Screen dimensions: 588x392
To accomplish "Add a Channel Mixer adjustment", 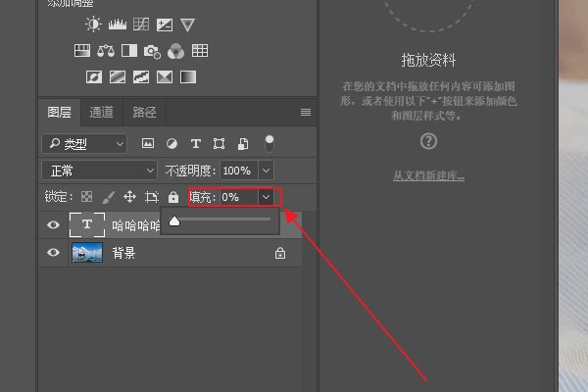I will click(x=175, y=51).
